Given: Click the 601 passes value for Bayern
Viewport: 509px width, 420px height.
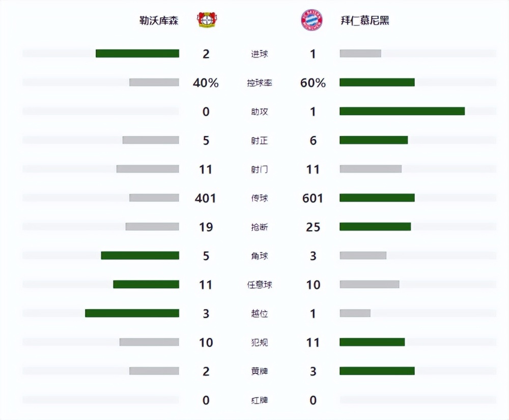Looking at the screenshot, I should click(x=313, y=198).
